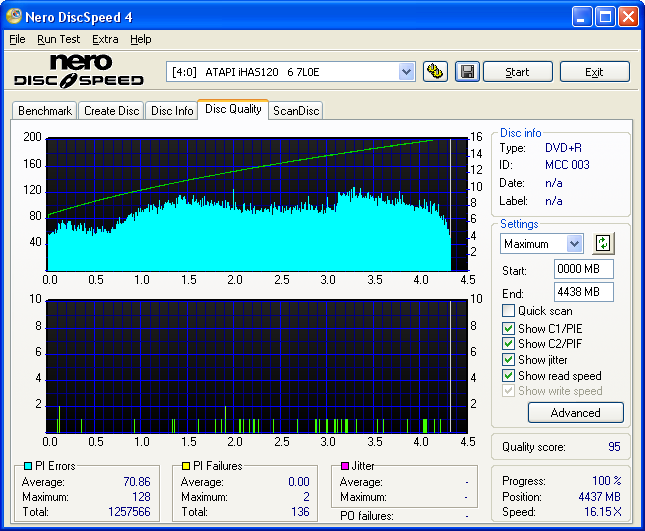645x531 pixels.
Task: Click the End position input field
Action: 583,292
